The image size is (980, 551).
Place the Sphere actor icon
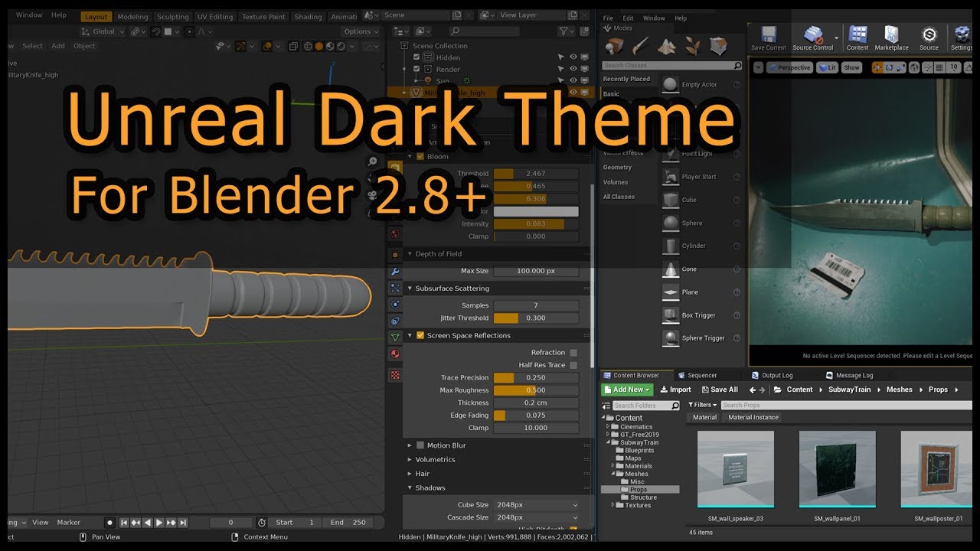tap(670, 223)
